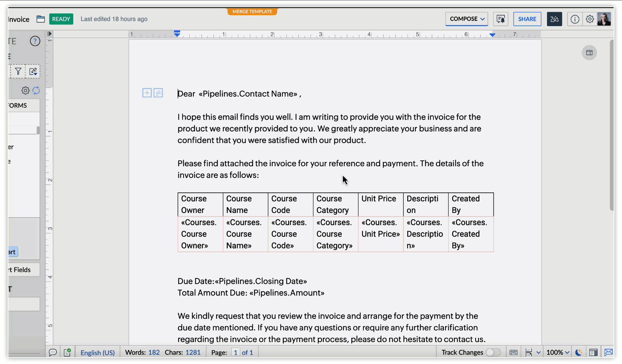This screenshot has height=364, width=622.
Task: Click the page view mode icon
Action: (x=529, y=352)
